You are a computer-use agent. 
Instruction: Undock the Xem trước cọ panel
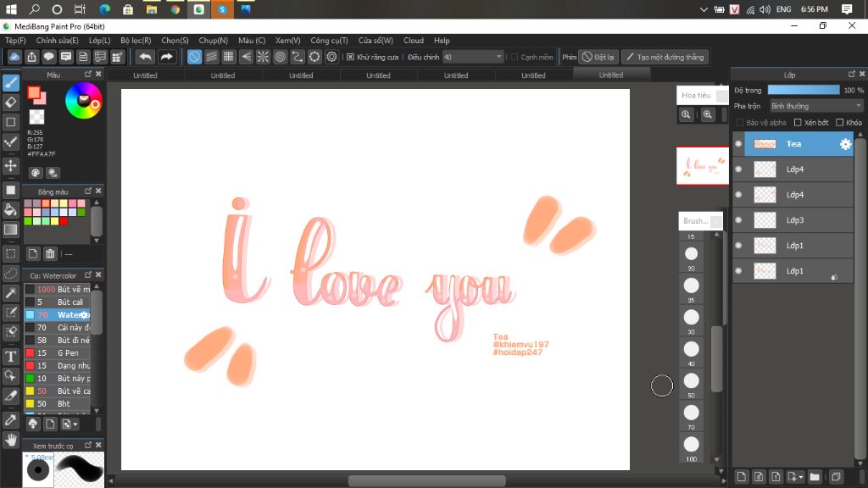pos(88,445)
